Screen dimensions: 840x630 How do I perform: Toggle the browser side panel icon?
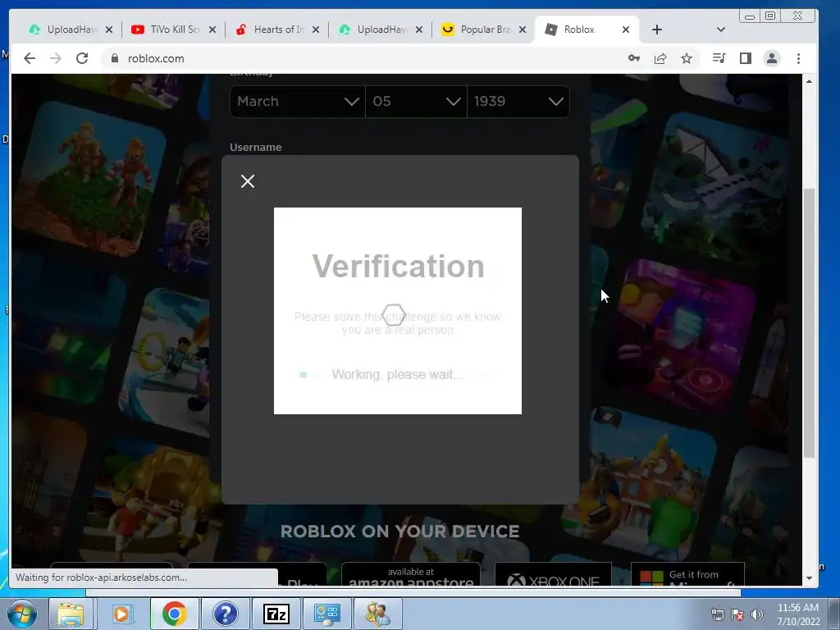(x=745, y=58)
